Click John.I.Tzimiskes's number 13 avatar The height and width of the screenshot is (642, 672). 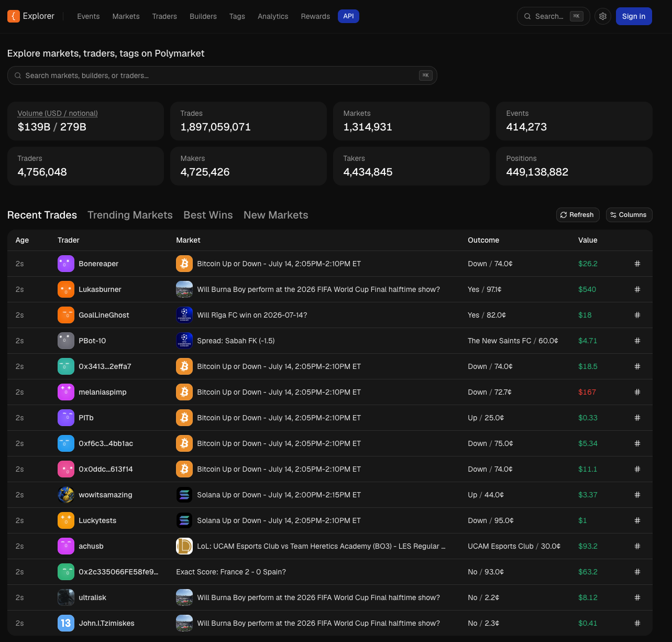66,623
